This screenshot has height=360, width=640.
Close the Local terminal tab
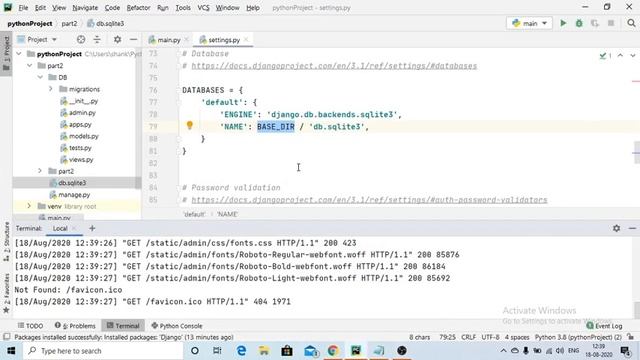coord(74,228)
